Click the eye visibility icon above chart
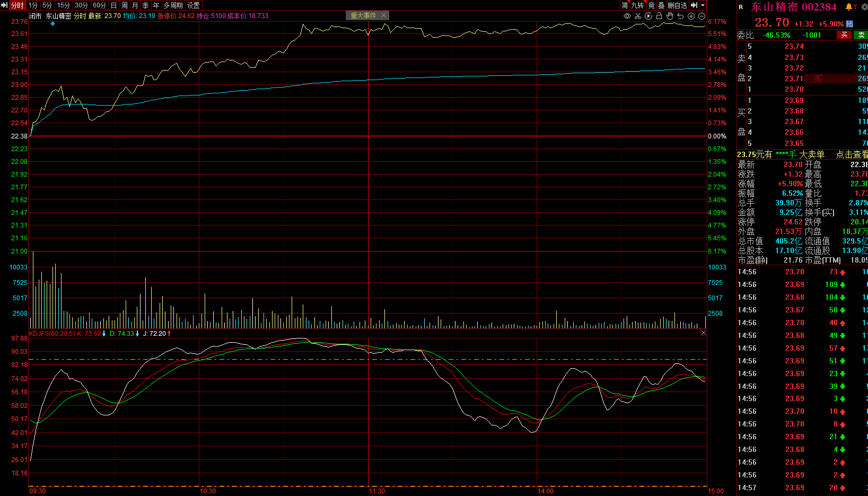 pos(627,16)
